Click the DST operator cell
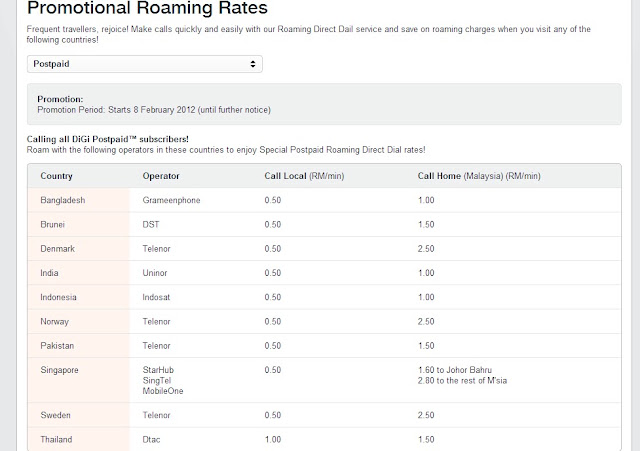 (151, 224)
